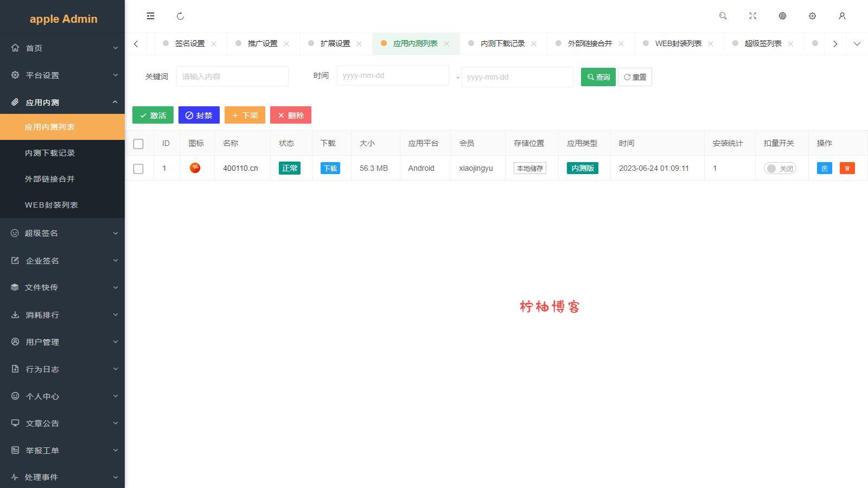868x488 pixels.
Task: Click the orange delete trash icon in the row
Action: [847, 168]
